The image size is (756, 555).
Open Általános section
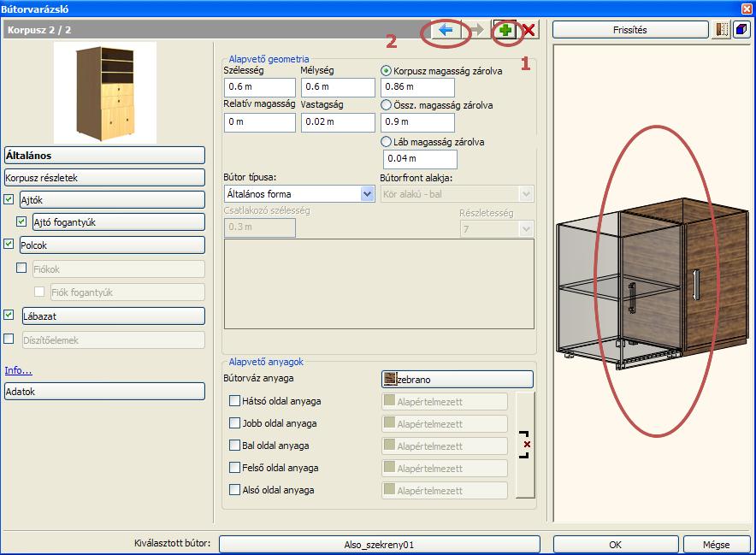pos(104,156)
